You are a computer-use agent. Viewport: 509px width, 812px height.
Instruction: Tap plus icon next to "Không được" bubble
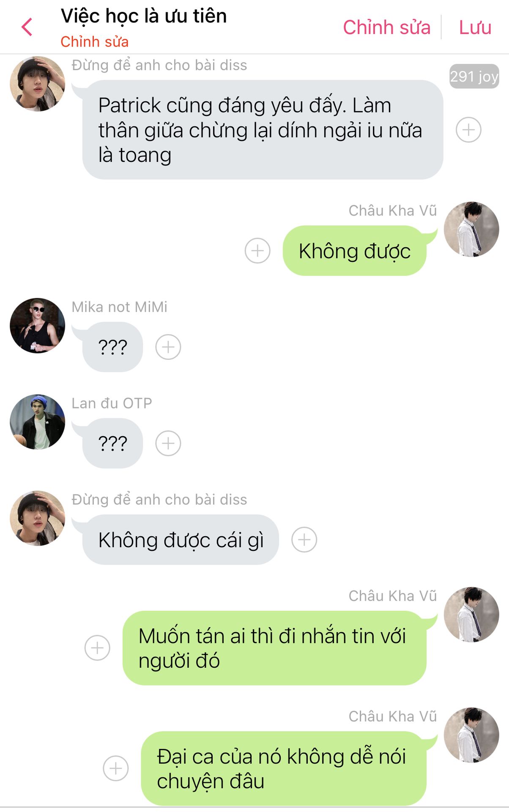pyautogui.click(x=257, y=251)
